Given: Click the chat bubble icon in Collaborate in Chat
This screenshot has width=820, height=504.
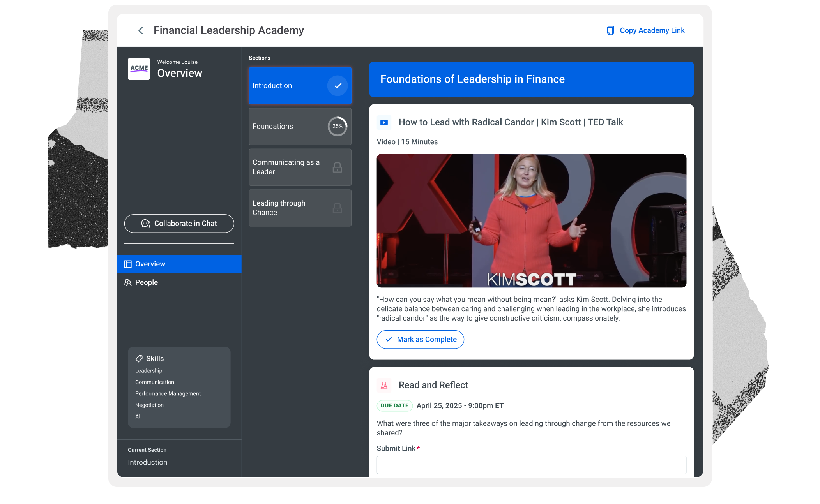Looking at the screenshot, I should click(146, 224).
